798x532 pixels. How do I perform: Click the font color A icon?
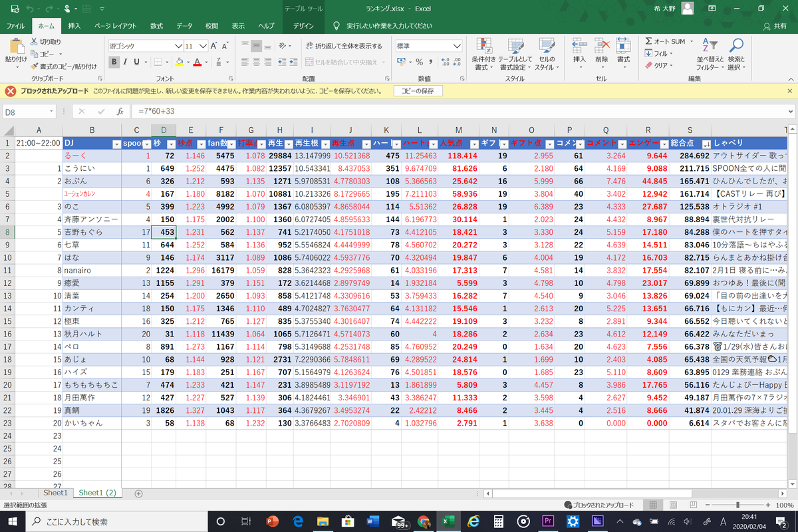(197, 62)
